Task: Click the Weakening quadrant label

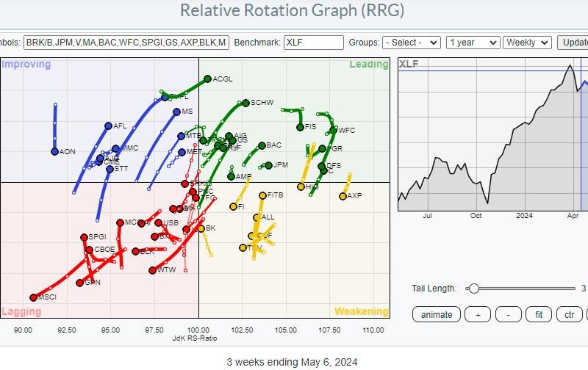Action: point(362,311)
